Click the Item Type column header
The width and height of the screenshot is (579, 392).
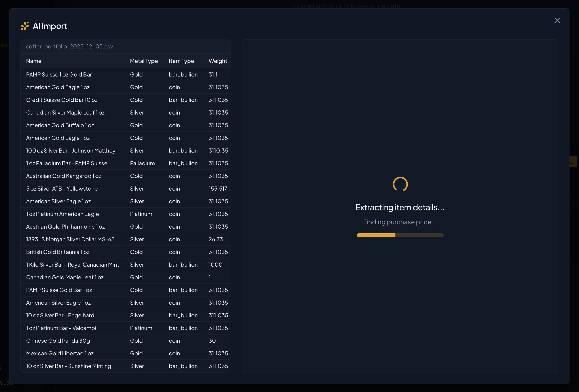181,61
